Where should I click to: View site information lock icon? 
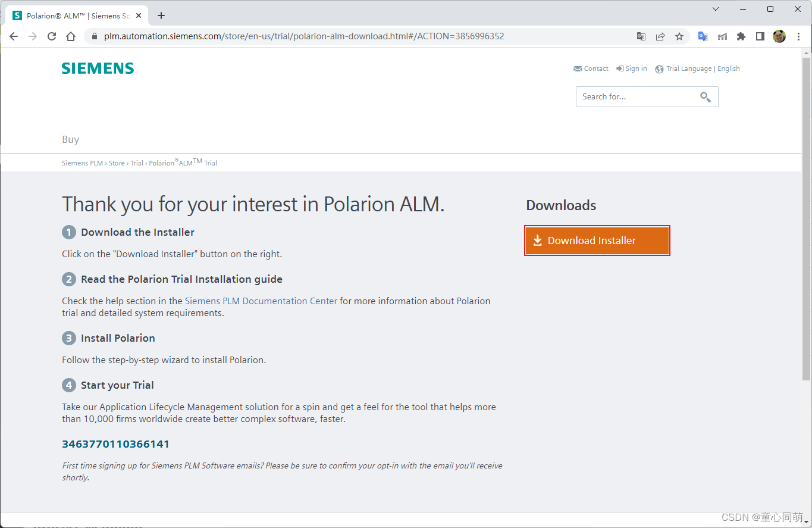coord(94,36)
